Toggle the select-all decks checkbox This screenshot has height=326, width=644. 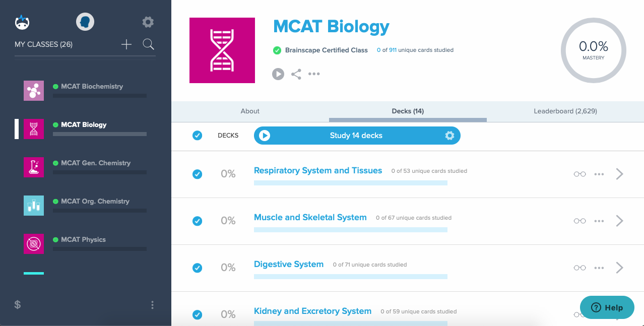197,136
